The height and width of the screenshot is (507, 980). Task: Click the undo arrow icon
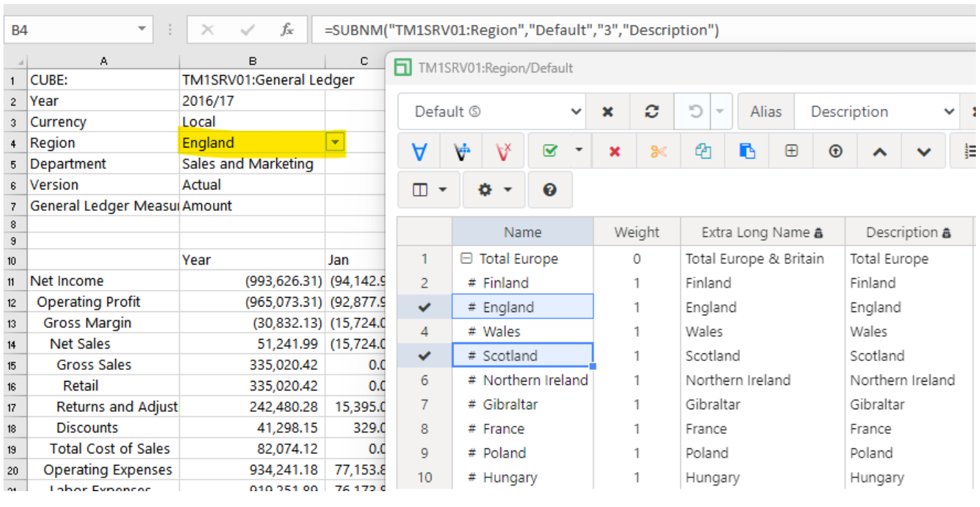pyautogui.click(x=695, y=112)
